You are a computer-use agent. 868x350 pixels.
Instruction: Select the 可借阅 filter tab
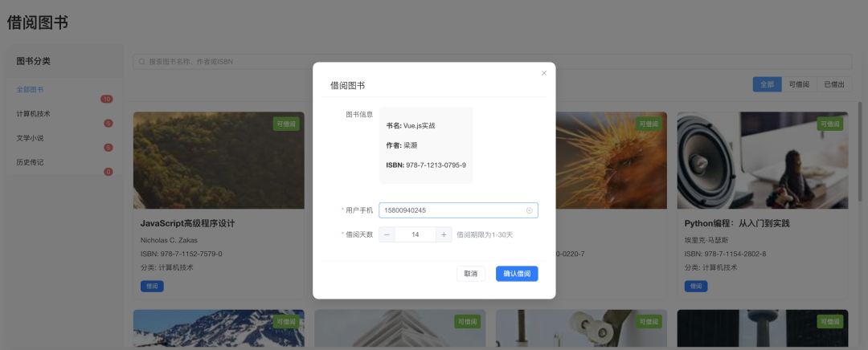coord(799,84)
